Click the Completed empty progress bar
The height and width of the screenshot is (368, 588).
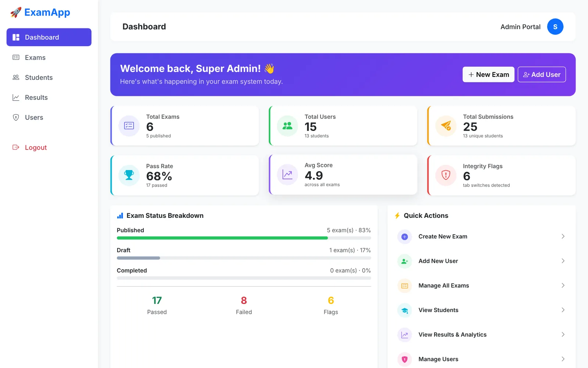point(244,278)
